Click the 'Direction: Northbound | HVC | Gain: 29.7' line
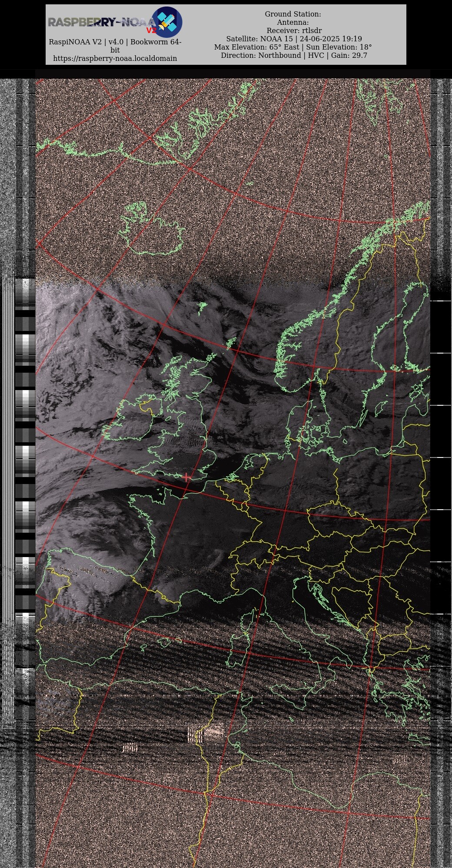The height and width of the screenshot is (868, 452). pos(294,55)
